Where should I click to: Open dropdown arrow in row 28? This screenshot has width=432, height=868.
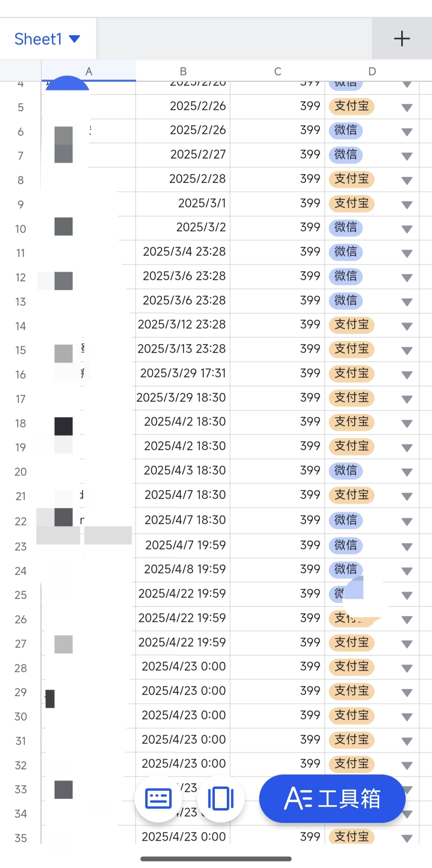[x=407, y=668]
